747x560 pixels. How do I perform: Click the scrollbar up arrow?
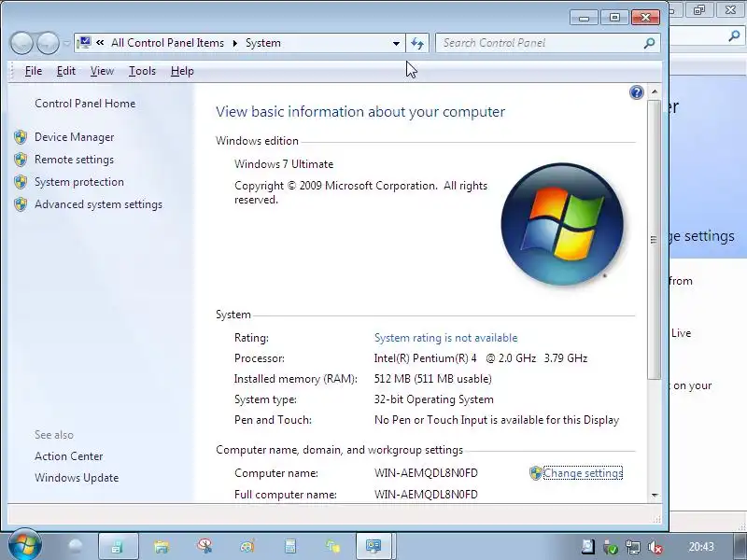coord(655,91)
